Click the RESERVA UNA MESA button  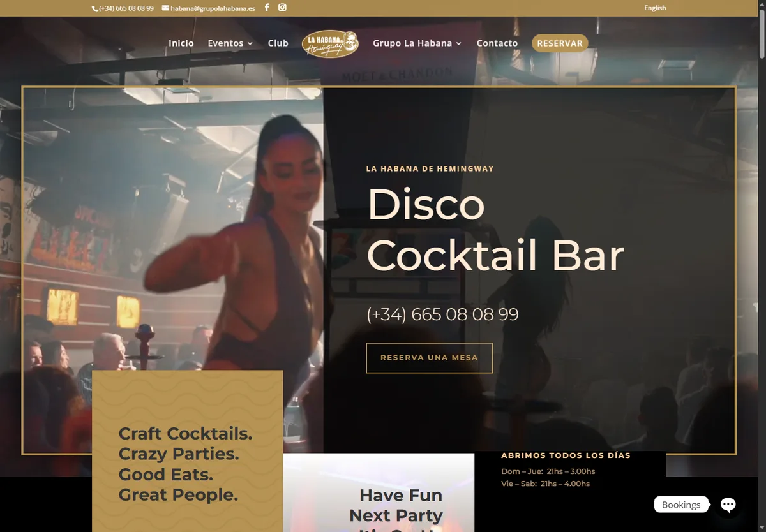[430, 358]
